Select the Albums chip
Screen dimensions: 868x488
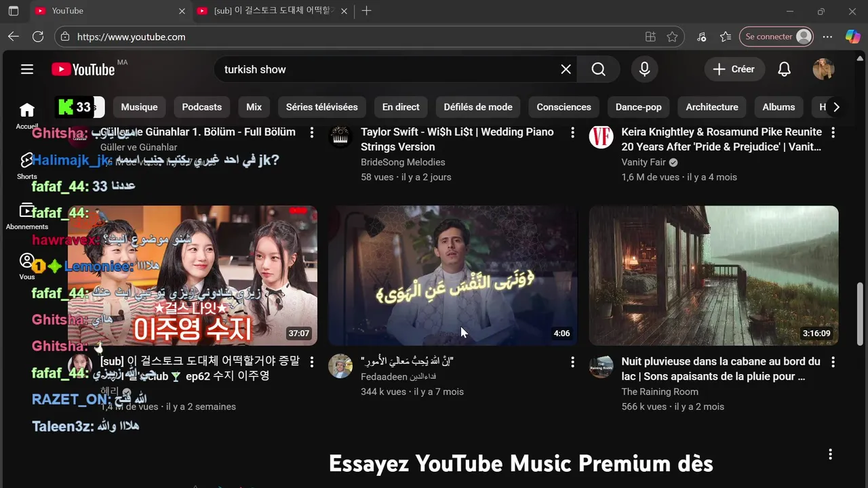778,107
